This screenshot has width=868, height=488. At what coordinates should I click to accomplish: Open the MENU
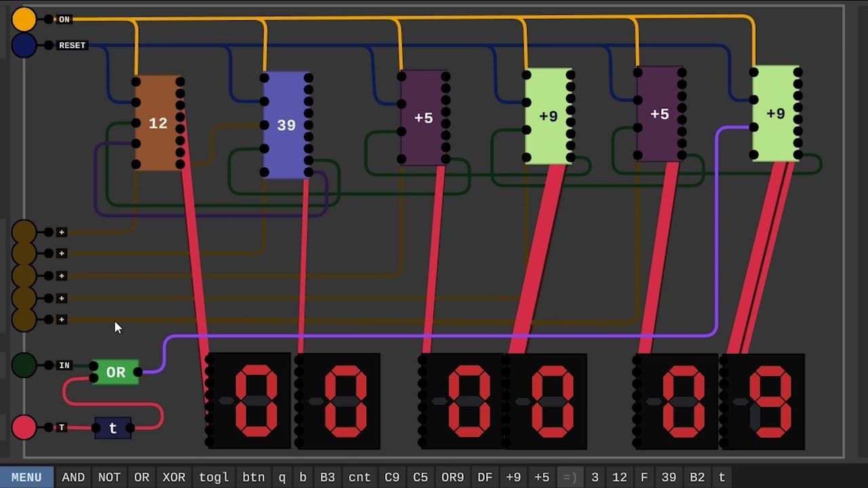point(25,477)
